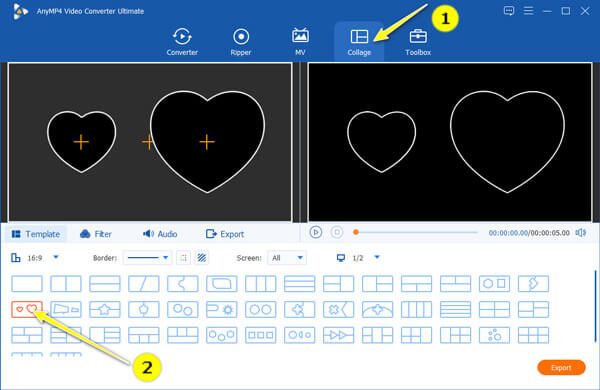Pick a border color swatch icon
Image resolution: width=600 pixels, height=390 pixels.
[184, 258]
